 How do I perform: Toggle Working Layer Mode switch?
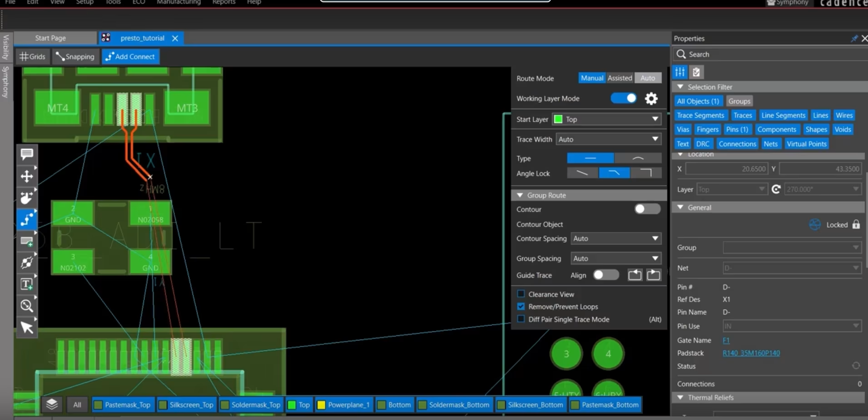(624, 98)
